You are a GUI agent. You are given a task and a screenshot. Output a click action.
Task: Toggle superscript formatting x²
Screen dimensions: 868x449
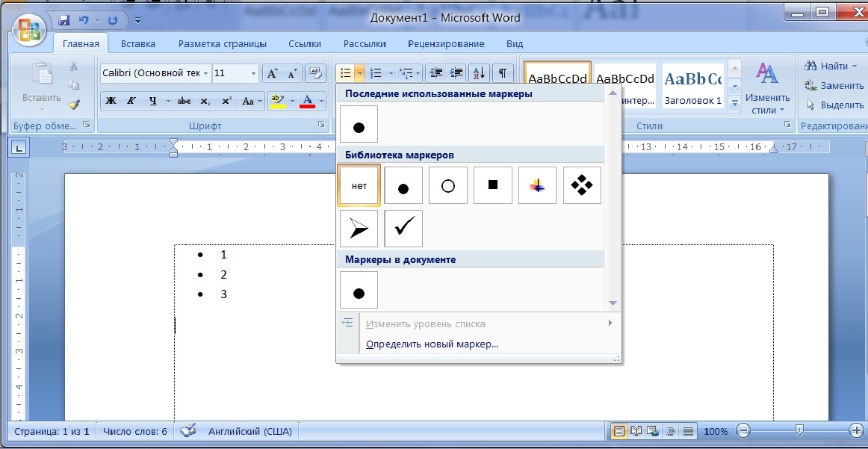pos(226,101)
